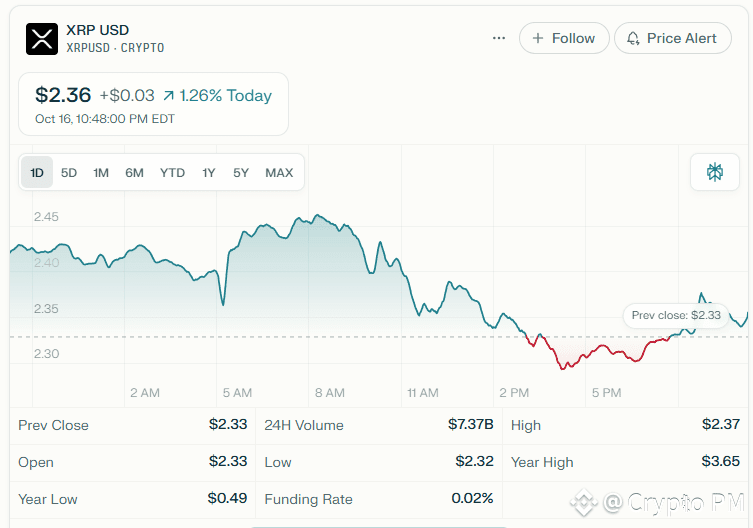This screenshot has width=753, height=528.
Task: Click the plus icon in Follow
Action: pyautogui.click(x=538, y=38)
